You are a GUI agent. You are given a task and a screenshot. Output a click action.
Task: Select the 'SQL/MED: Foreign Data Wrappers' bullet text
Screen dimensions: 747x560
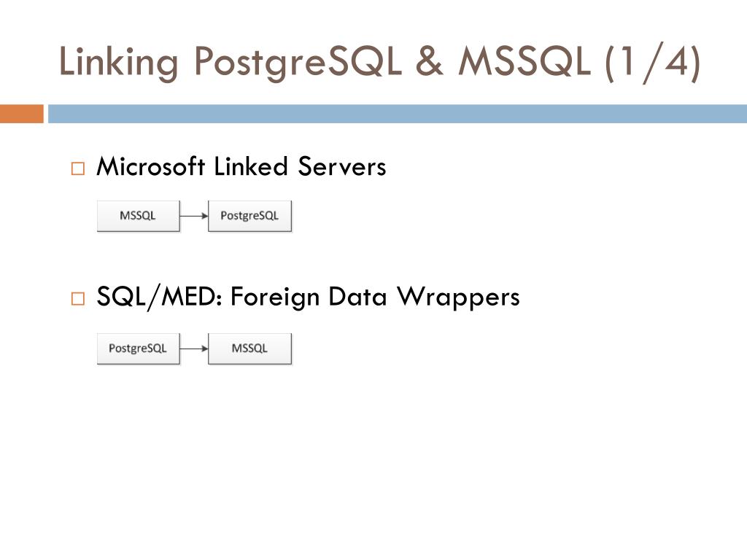[308, 297]
